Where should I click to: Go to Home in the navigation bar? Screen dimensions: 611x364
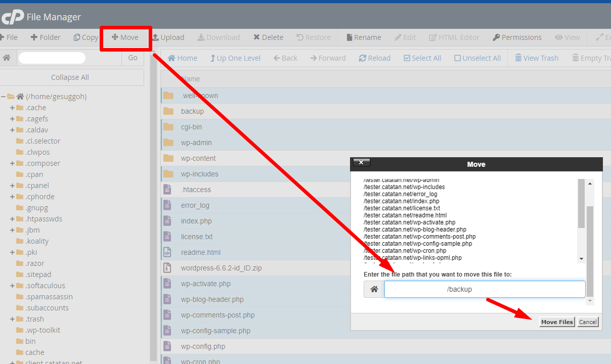tap(171, 58)
